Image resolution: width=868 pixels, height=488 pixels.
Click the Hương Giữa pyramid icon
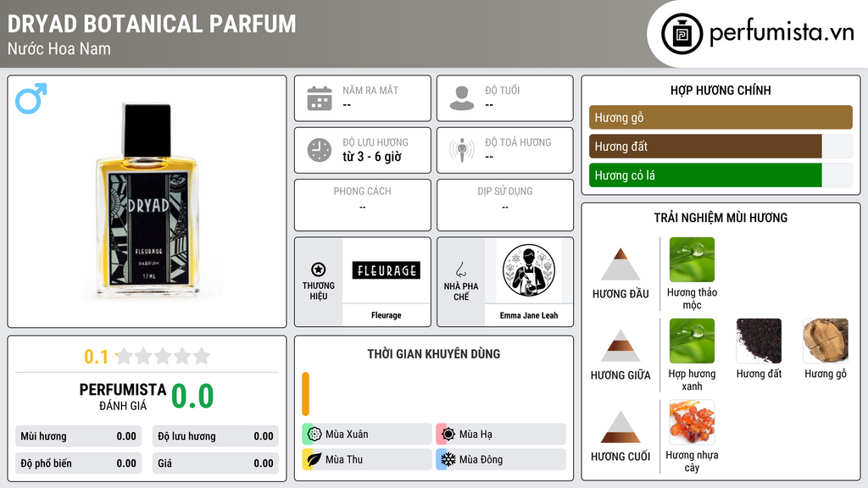coord(620,346)
